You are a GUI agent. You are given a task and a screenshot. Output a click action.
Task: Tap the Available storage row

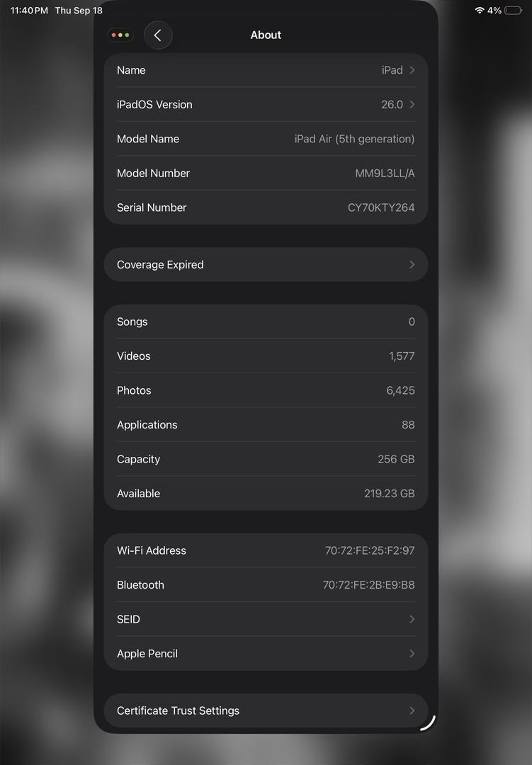pyautogui.click(x=266, y=493)
